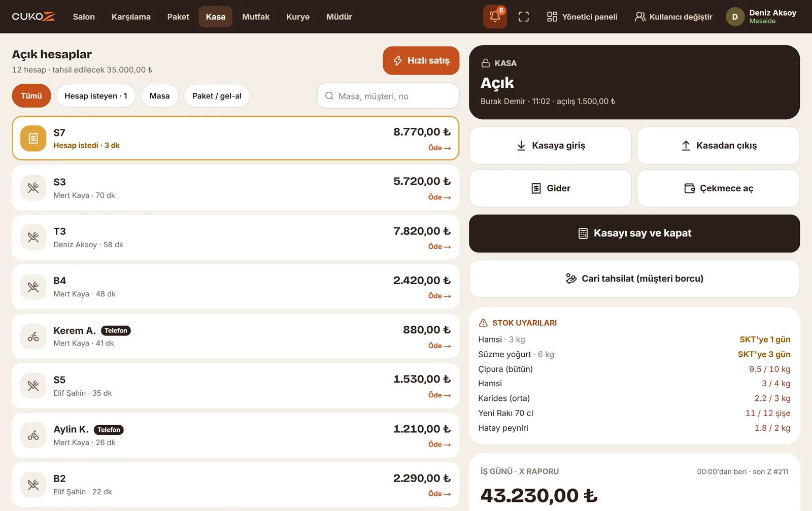Click the CUKOZ logo

(33, 17)
